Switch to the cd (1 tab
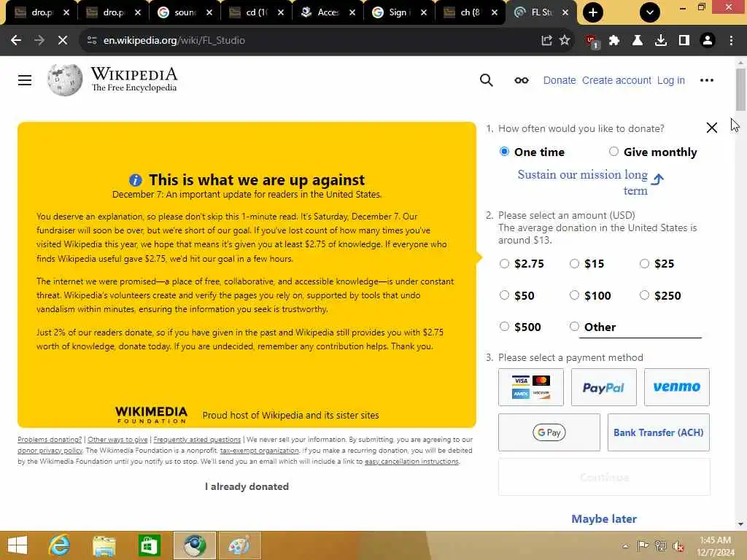The image size is (747, 560). 256,12
